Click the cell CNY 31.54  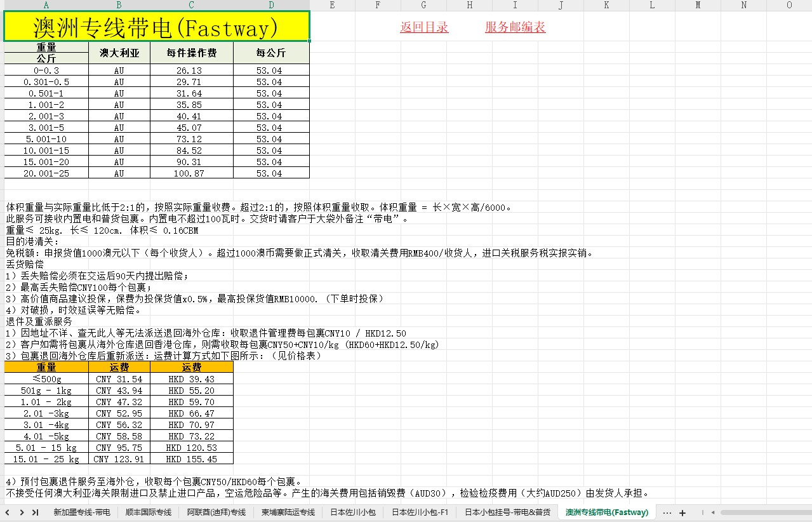tap(119, 379)
